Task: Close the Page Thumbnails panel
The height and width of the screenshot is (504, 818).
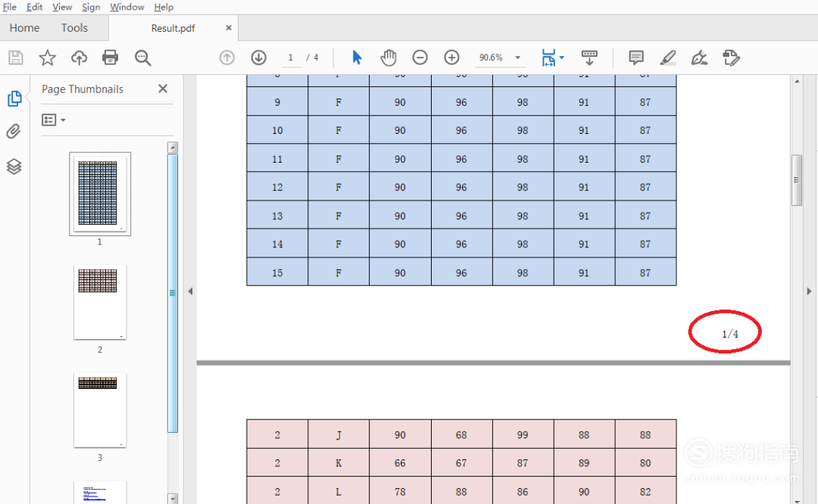Action: pyautogui.click(x=163, y=89)
